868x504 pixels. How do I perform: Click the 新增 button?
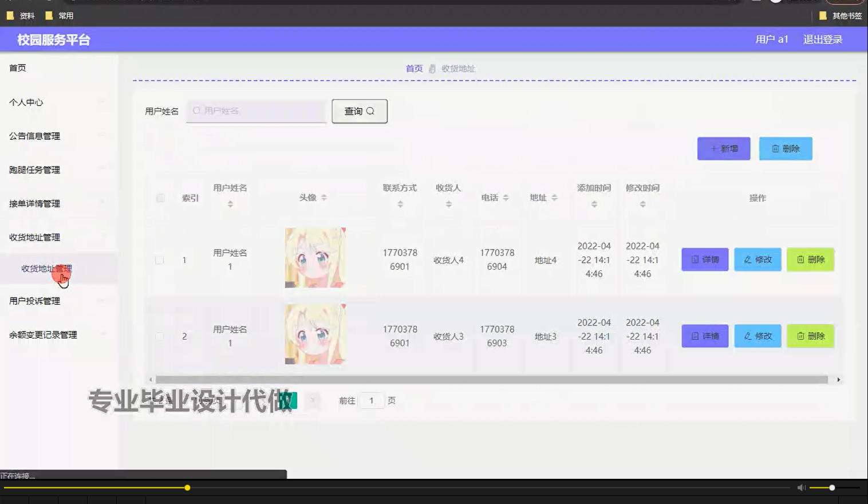coord(724,148)
